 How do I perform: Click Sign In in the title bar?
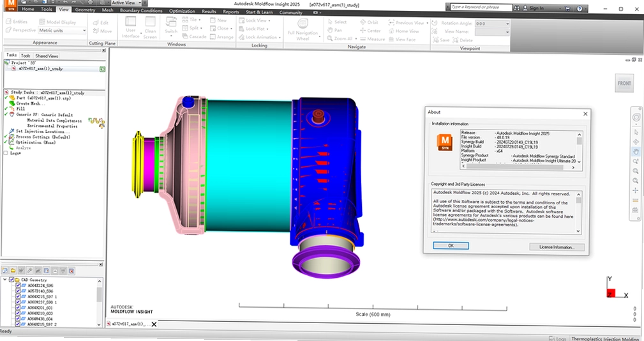pos(536,8)
